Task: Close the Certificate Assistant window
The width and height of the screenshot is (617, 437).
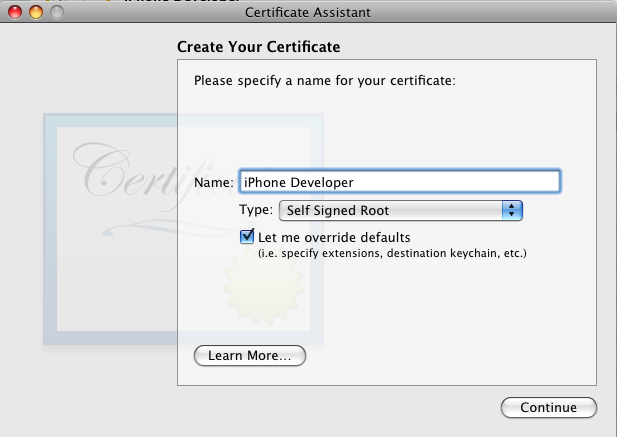Action: [15, 12]
